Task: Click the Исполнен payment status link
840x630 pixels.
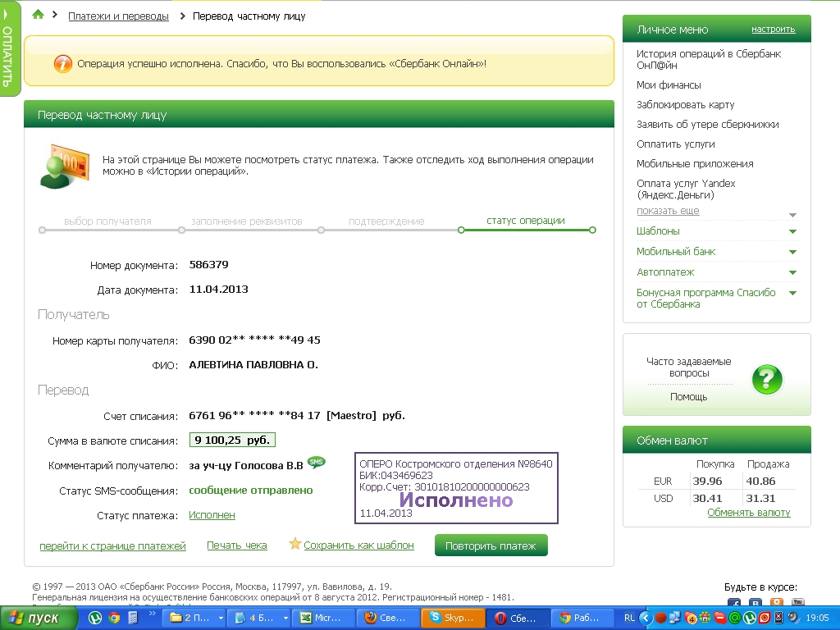Action: click(x=212, y=515)
